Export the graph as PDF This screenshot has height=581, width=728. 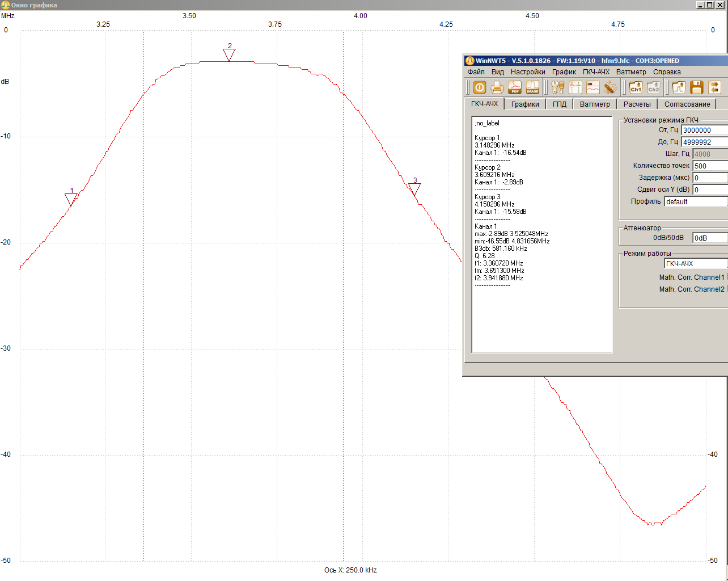point(515,87)
